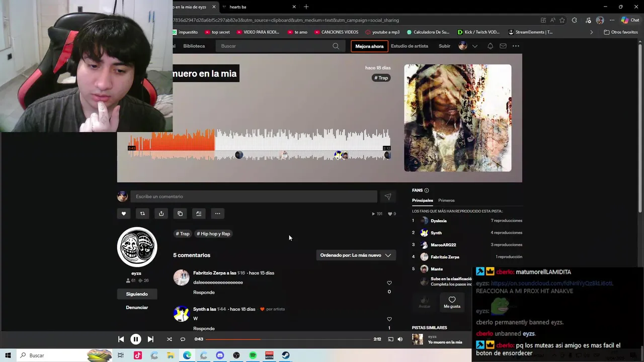Screen dimensions: 644x362
Task: Favorite this page star icon in address bar
Action: pos(562,20)
